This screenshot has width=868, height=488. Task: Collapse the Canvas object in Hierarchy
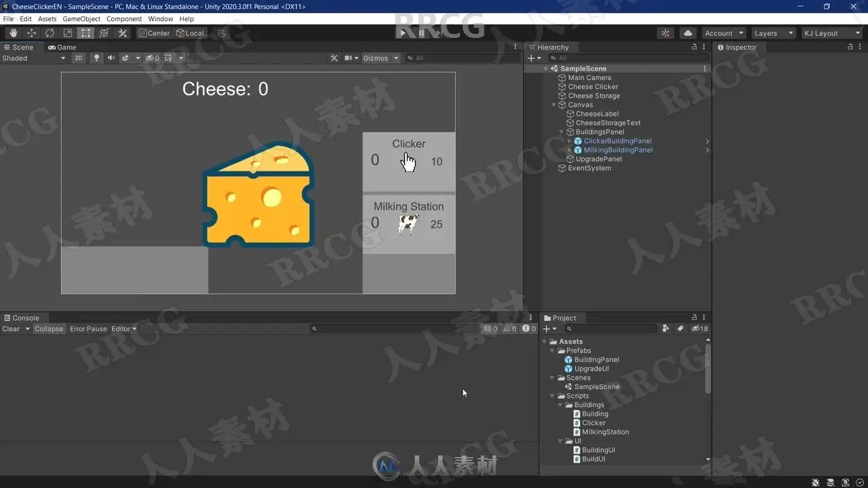[x=554, y=105]
